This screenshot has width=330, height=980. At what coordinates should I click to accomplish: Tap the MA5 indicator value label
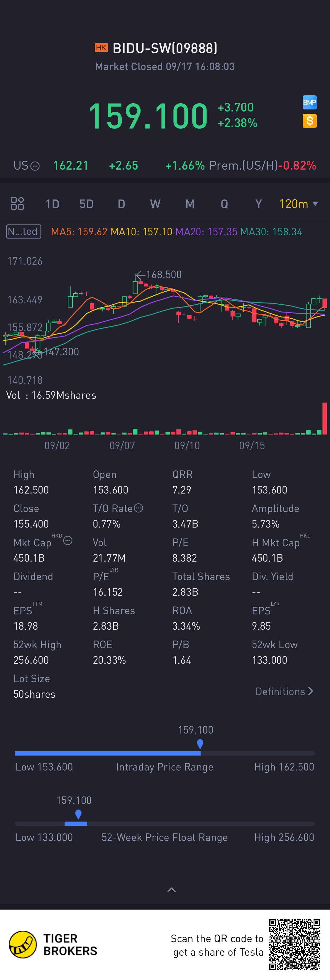click(x=79, y=232)
